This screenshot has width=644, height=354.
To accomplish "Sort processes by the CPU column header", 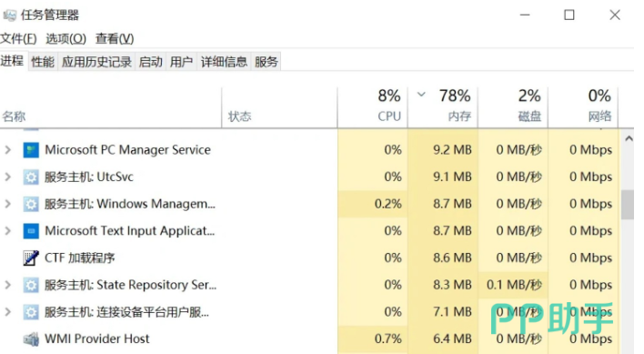I will pyautogui.click(x=373, y=106).
